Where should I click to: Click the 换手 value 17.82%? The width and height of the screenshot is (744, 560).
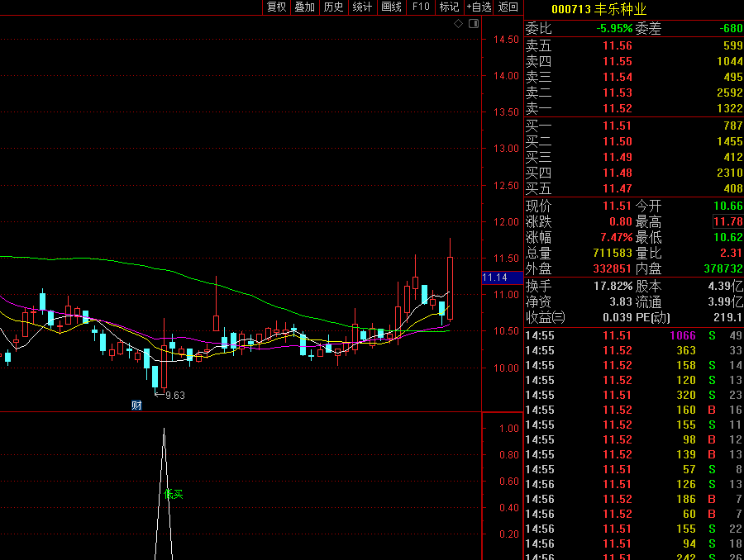click(x=613, y=286)
